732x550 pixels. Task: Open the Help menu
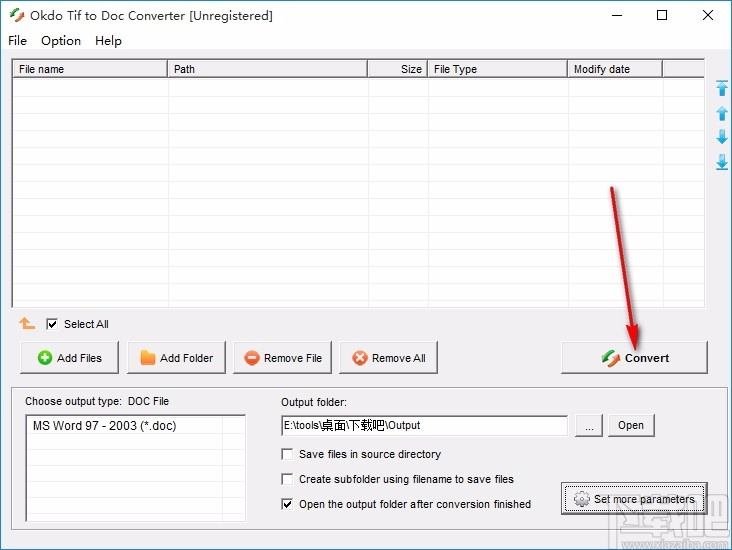coord(108,41)
